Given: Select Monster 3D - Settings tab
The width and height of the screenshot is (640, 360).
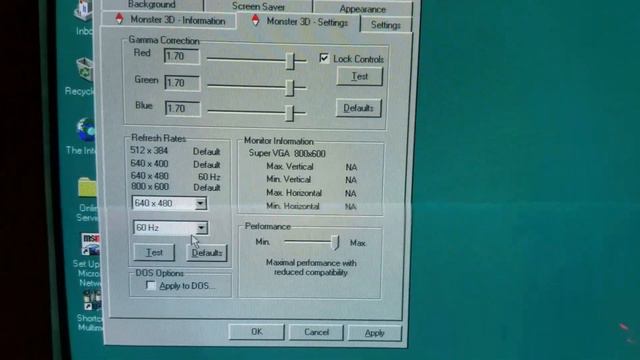Looking at the screenshot, I should click(x=299, y=22).
